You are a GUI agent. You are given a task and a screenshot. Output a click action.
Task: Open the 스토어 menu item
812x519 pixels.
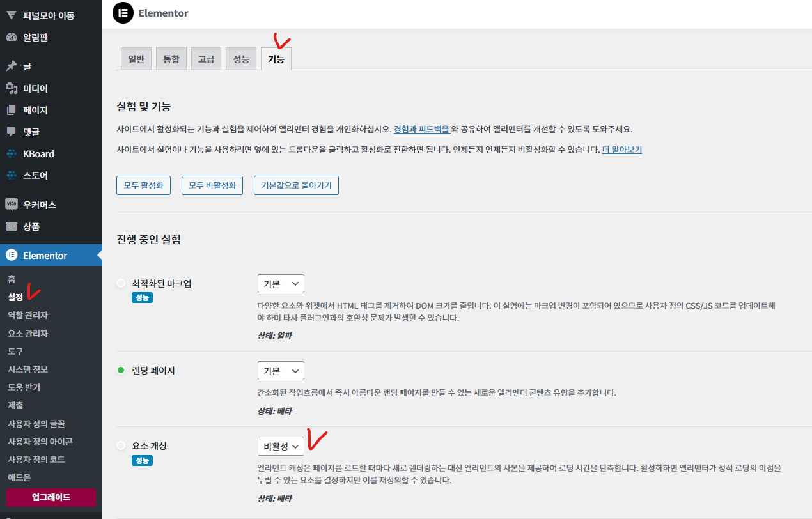51,175
